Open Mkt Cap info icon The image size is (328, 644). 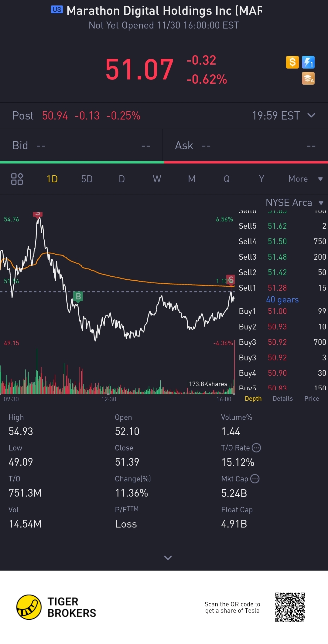pos(255,479)
